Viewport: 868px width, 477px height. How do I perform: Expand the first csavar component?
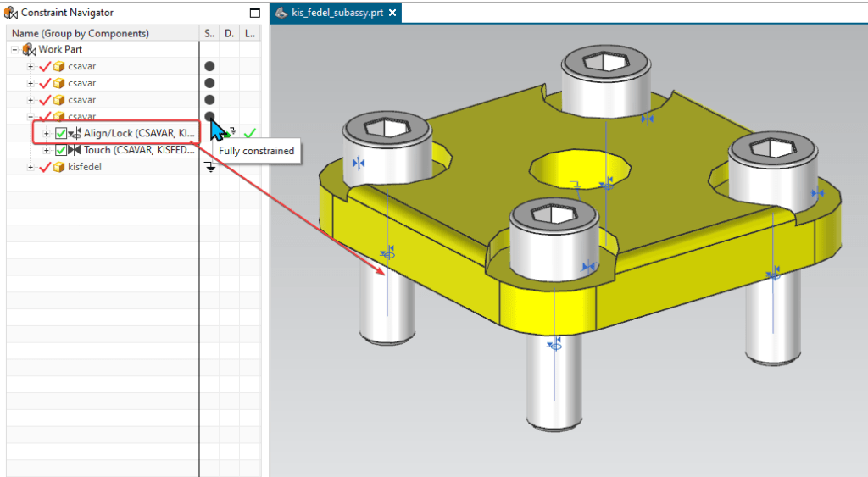click(x=31, y=66)
